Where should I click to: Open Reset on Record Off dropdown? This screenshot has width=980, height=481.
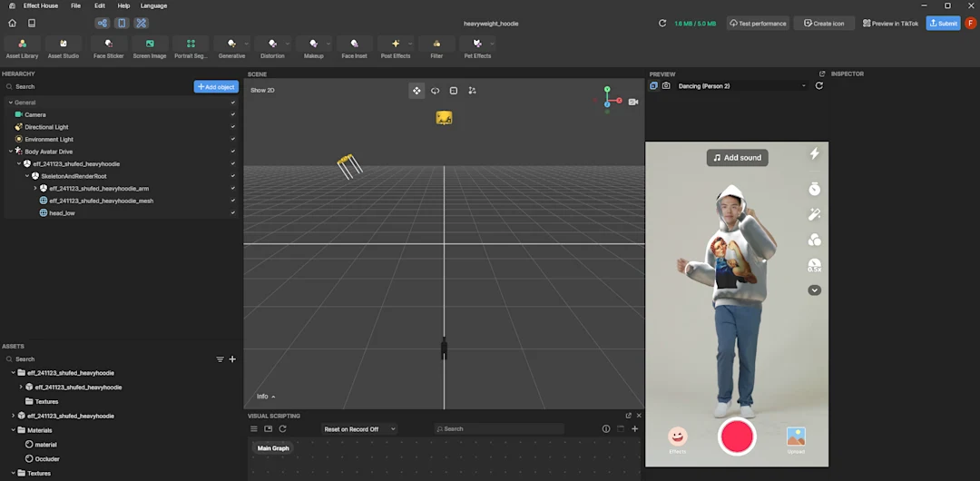tap(358, 429)
